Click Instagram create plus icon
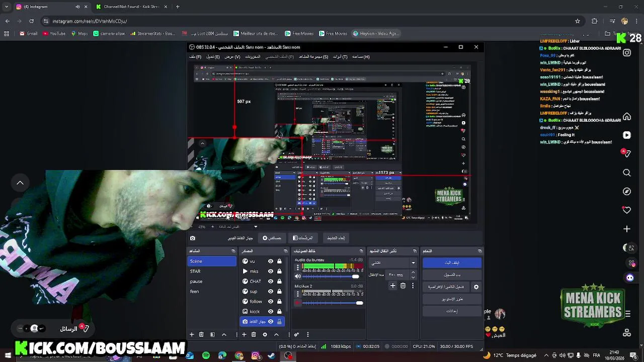Viewport: 644px width, 362px height. (627, 229)
